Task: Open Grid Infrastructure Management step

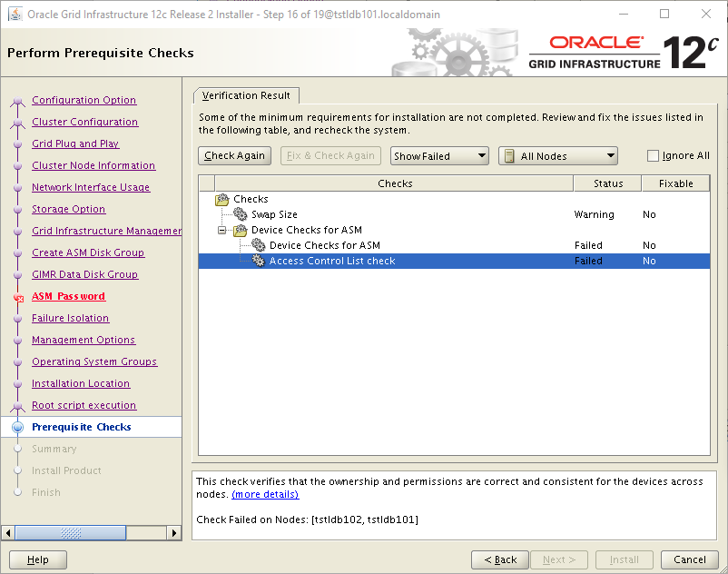Action: pos(107,231)
